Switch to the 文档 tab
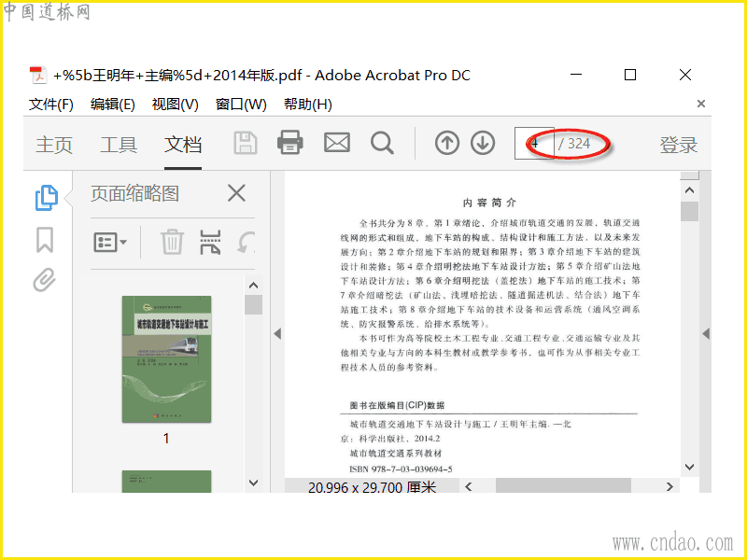The image size is (747, 560). pos(183,145)
